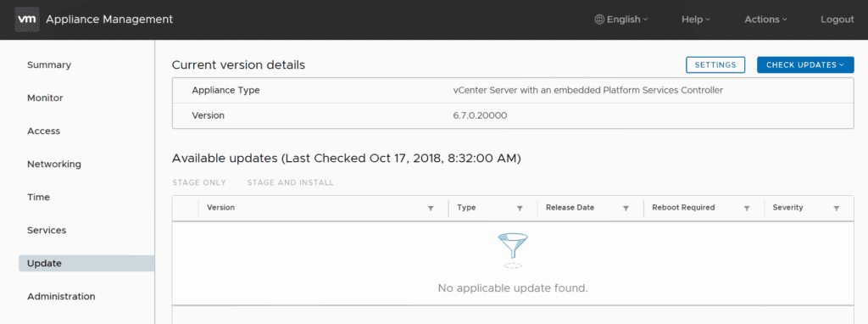868x324 pixels.
Task: Click the VMware vm logo icon
Action: pyautogui.click(x=27, y=19)
